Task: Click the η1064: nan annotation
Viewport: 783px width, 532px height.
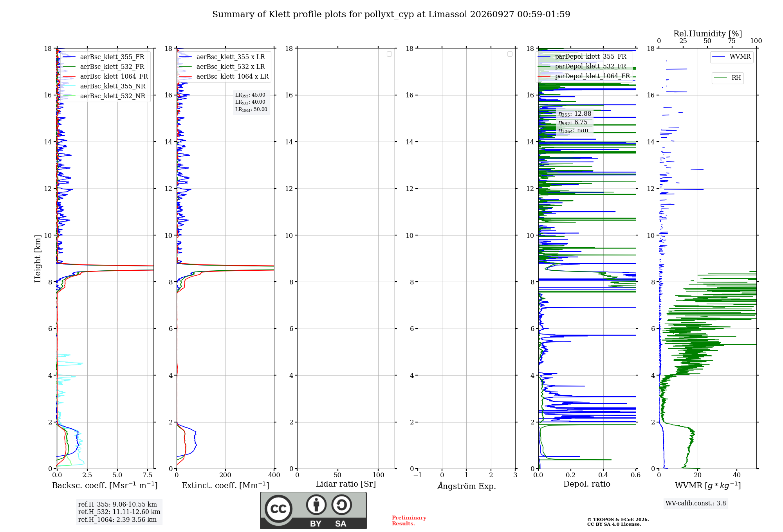Action: click(x=573, y=130)
